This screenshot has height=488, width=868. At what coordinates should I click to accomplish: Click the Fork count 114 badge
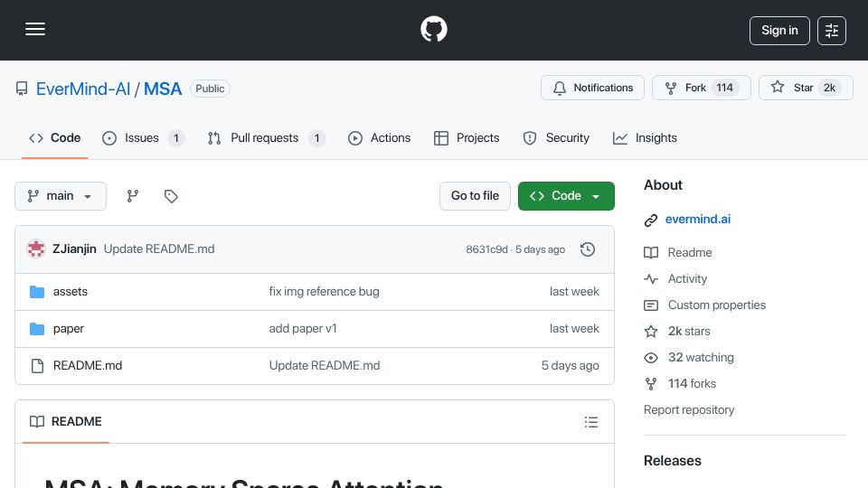724,88
